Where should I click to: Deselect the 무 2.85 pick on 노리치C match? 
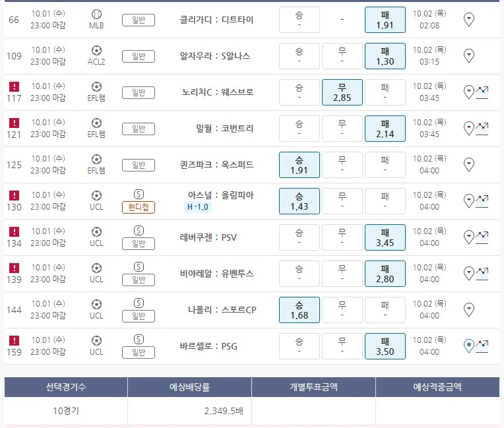342,92
